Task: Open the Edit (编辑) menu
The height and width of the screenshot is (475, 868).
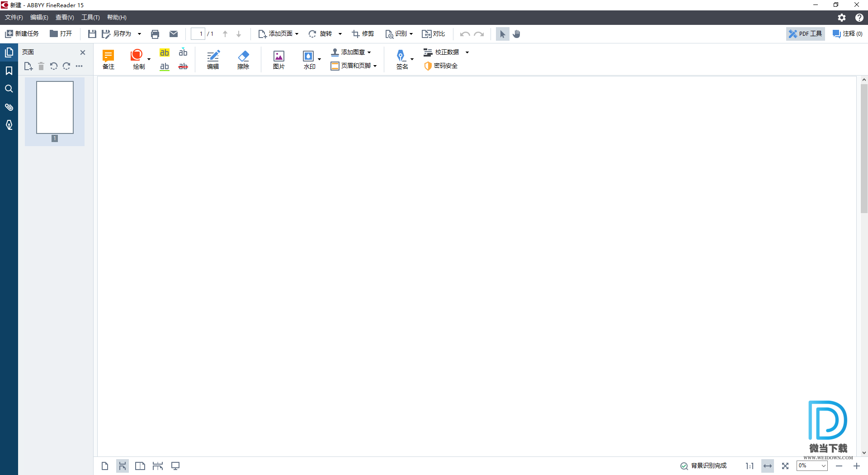Action: [x=39, y=18]
